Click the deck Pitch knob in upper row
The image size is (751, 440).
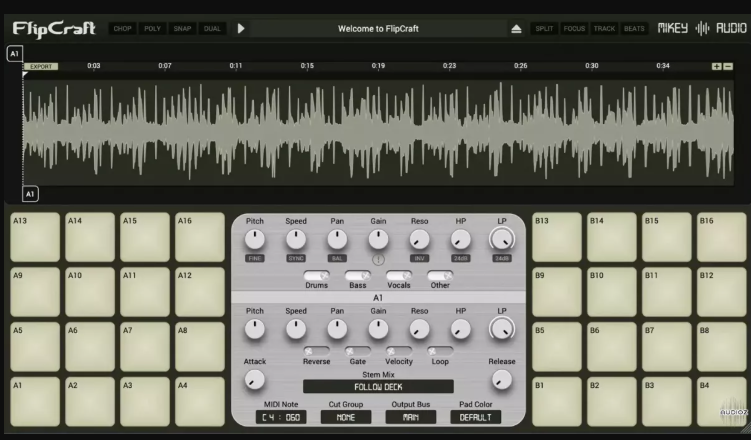[255, 239]
